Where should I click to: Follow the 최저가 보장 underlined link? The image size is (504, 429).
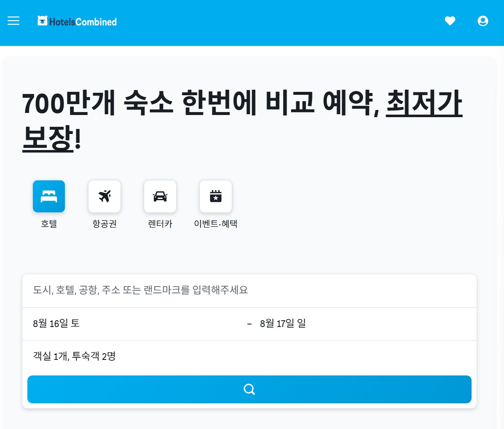pos(424,104)
